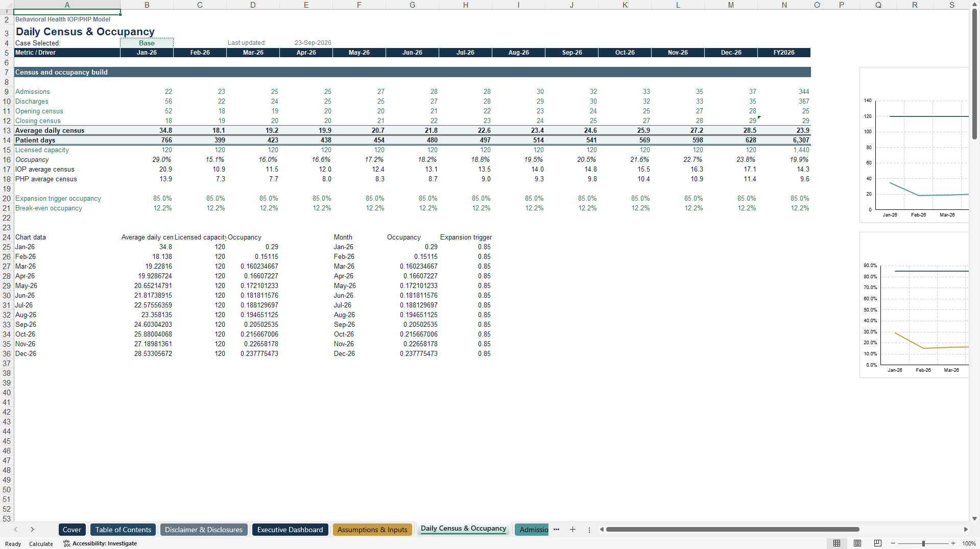Click Behavioral Health IOP/PHP Model text
This screenshot has height=549, width=980.
click(x=63, y=19)
